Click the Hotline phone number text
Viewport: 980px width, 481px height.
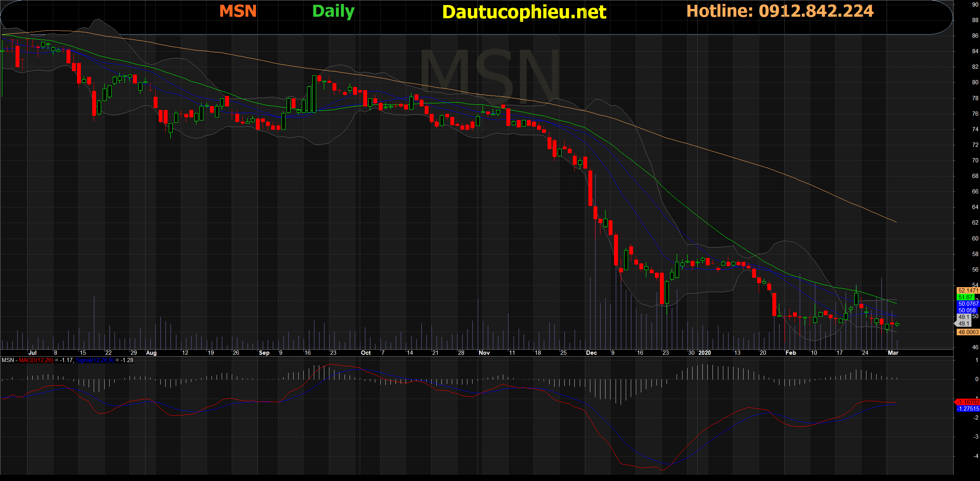[780, 11]
